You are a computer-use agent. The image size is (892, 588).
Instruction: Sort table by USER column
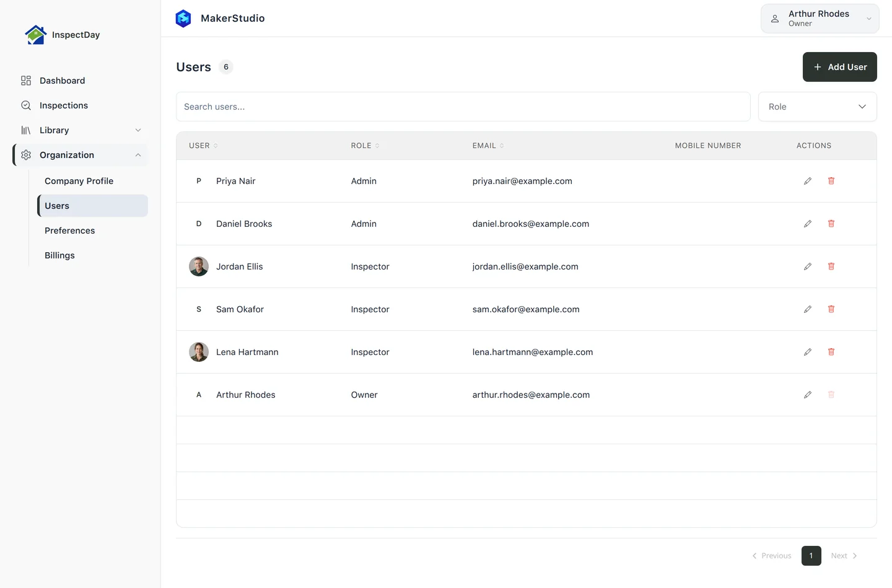tap(203, 146)
